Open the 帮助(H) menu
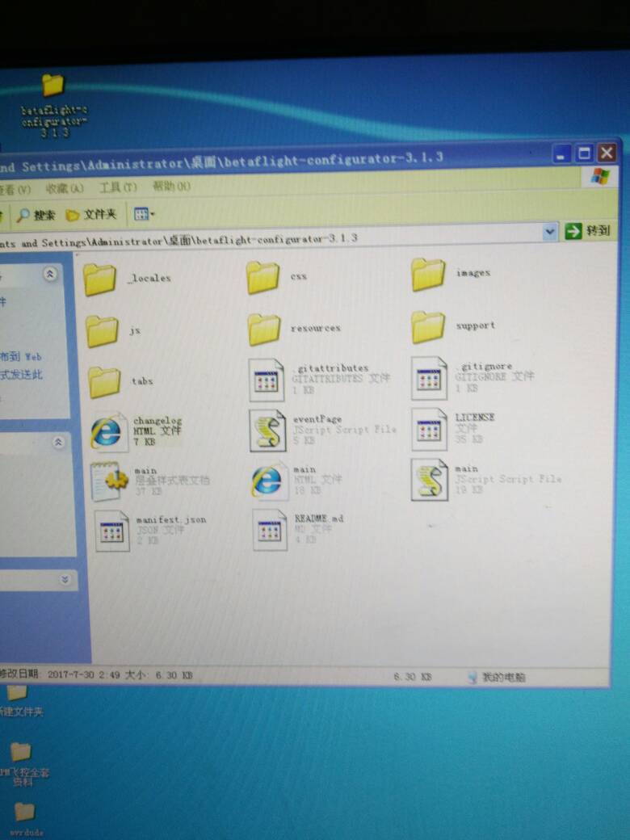Image resolution: width=630 pixels, height=840 pixels. coord(171,187)
